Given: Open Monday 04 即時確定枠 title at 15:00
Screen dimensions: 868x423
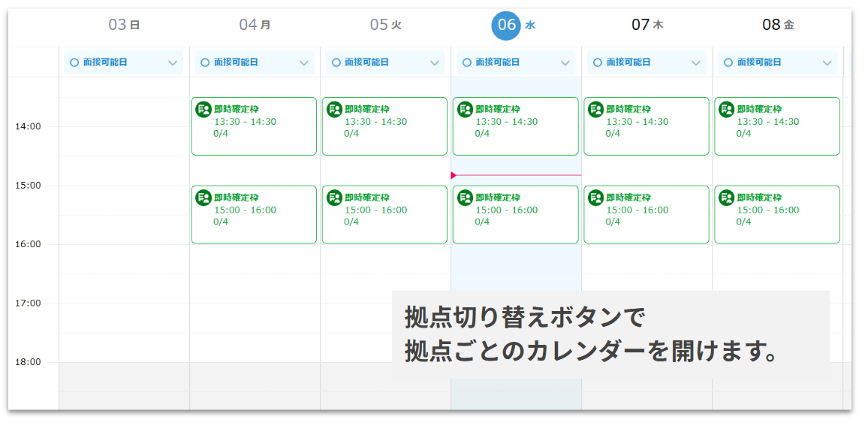Looking at the screenshot, I should coord(237,198).
